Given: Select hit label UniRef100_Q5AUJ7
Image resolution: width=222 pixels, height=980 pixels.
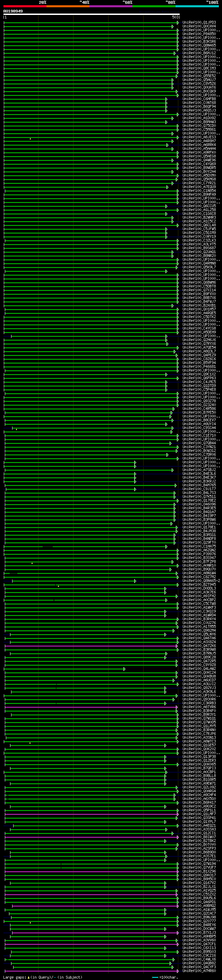Looking at the screenshot, I should [199, 80].
